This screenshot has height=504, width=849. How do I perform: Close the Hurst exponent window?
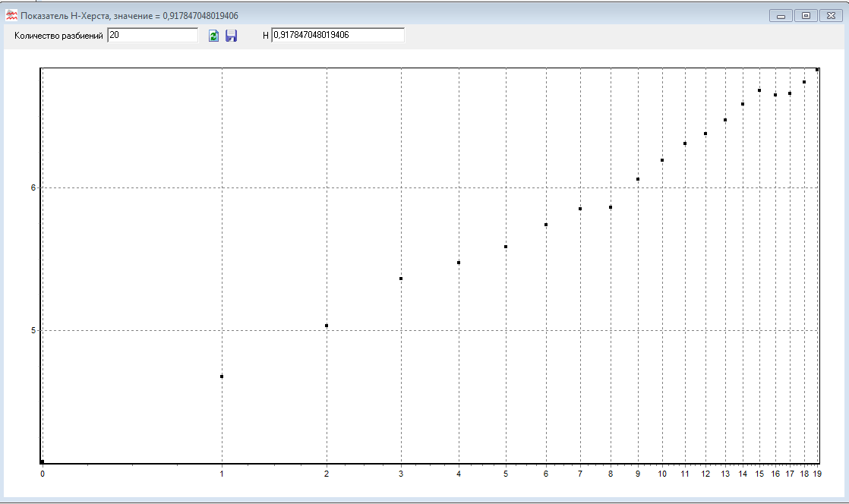(x=830, y=15)
